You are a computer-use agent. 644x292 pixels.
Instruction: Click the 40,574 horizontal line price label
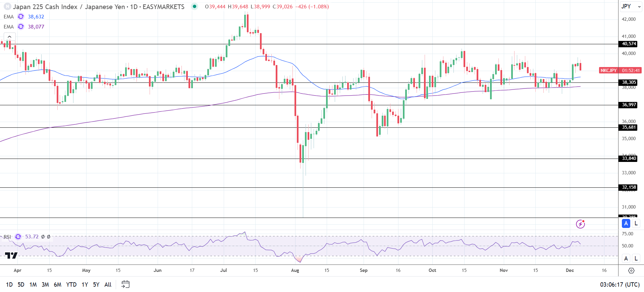point(628,44)
